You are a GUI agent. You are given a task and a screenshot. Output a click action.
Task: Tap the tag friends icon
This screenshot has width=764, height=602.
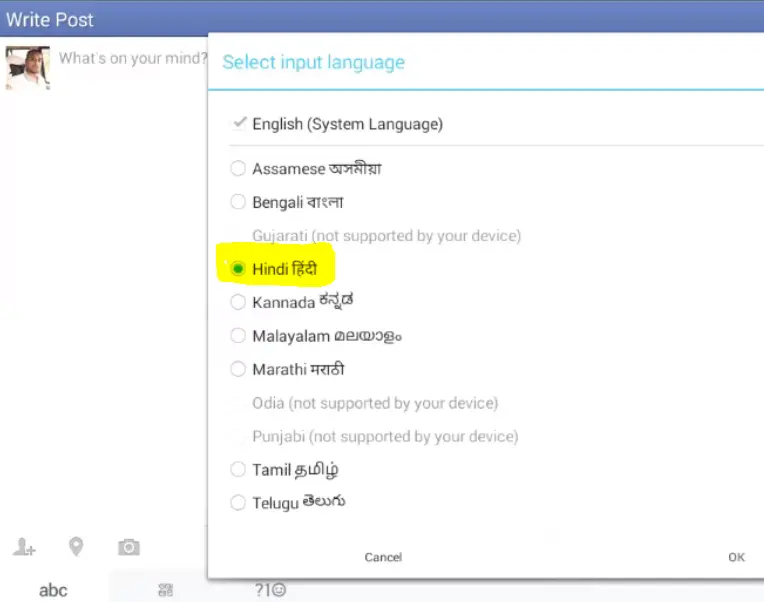24,547
